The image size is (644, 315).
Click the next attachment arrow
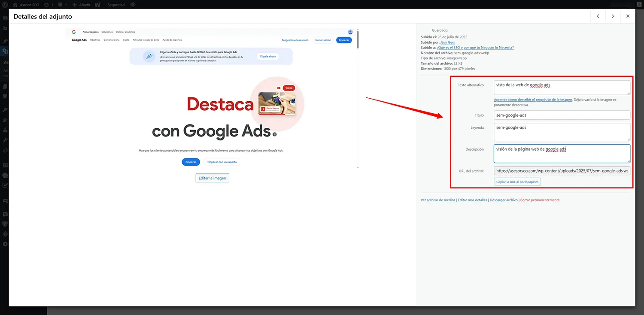(613, 16)
